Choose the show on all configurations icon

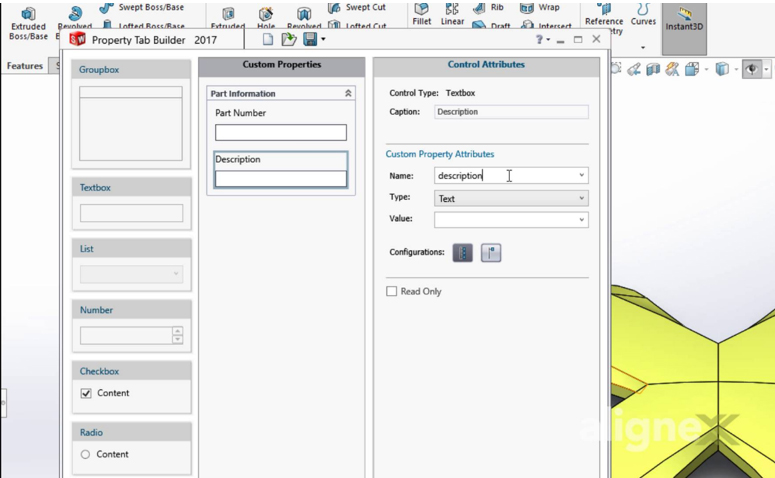point(463,253)
